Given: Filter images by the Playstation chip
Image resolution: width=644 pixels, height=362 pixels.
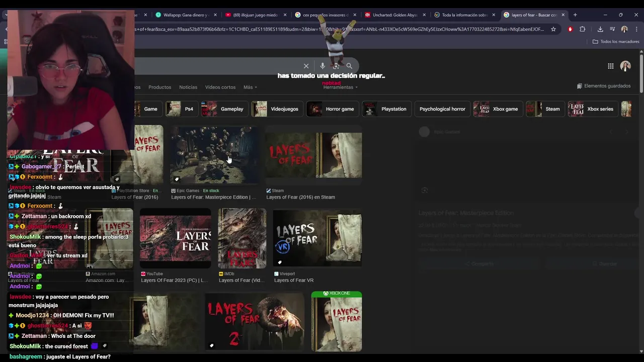Looking at the screenshot, I should point(386,109).
